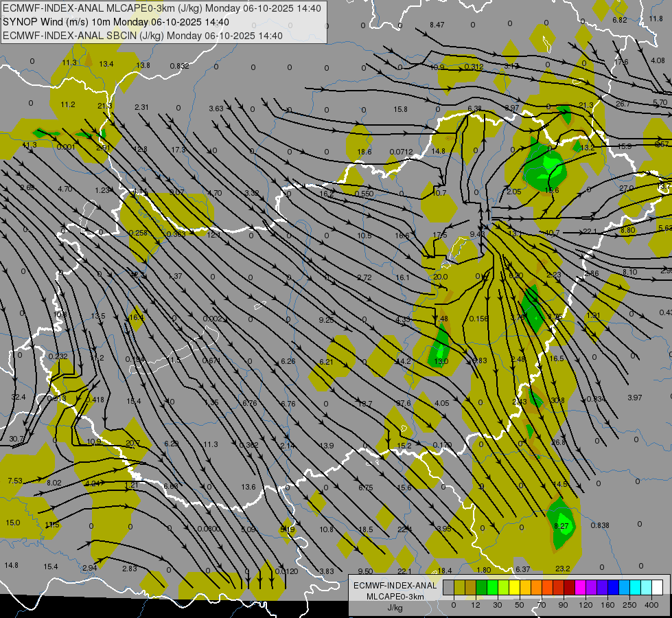Select the map value 17.3
Screen dimensions: 672x618
178,150
